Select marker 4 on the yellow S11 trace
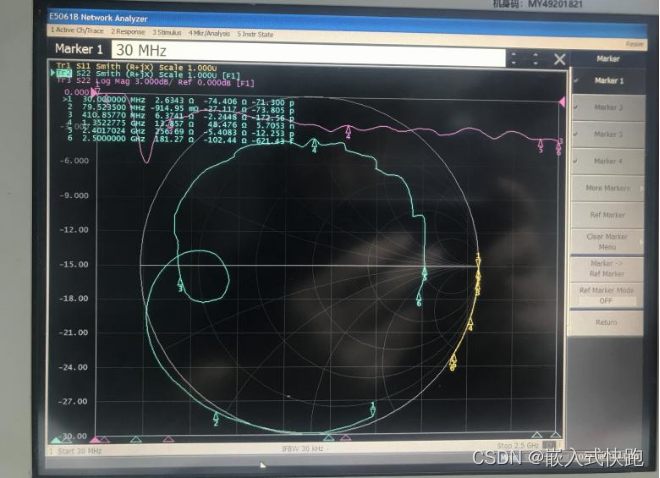Image resolution: width=660 pixels, height=478 pixels. 470,324
